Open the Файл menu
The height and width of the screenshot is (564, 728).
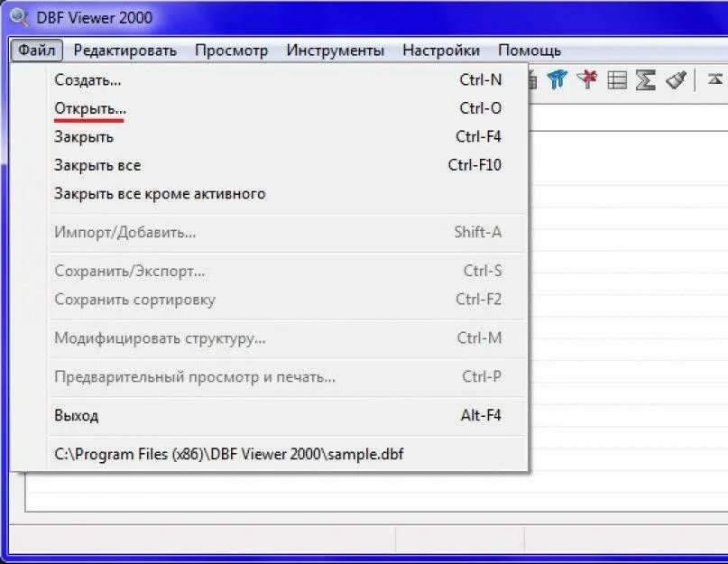click(x=36, y=51)
